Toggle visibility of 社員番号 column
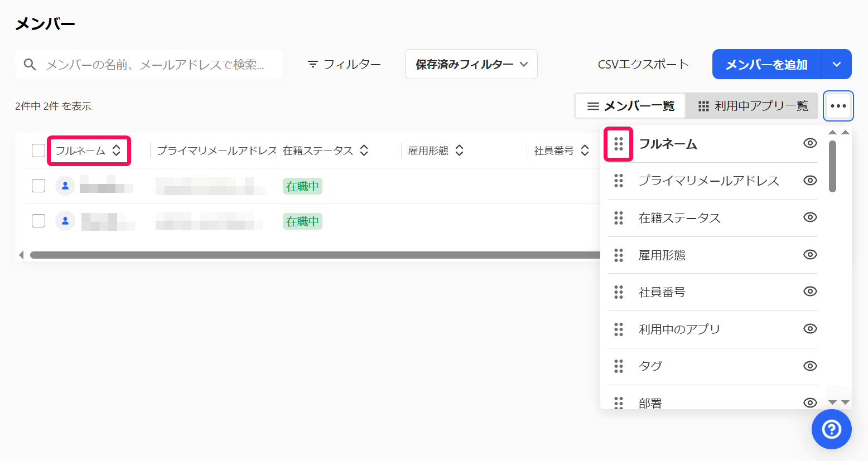This screenshot has height=461, width=868. (810, 292)
